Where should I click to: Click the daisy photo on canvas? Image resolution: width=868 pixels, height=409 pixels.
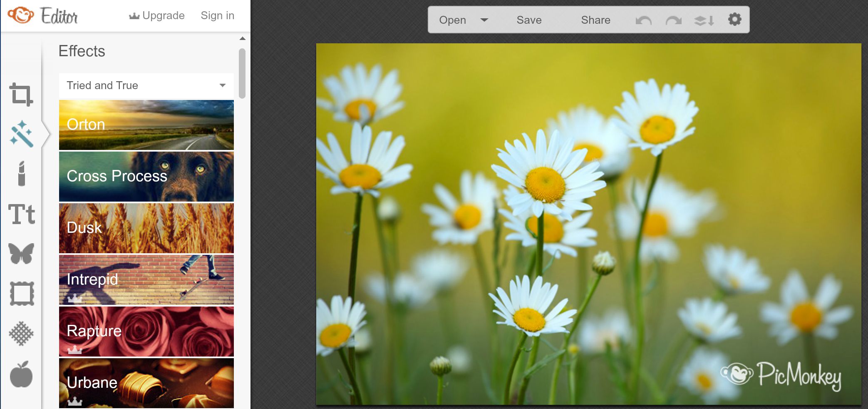[589, 224]
